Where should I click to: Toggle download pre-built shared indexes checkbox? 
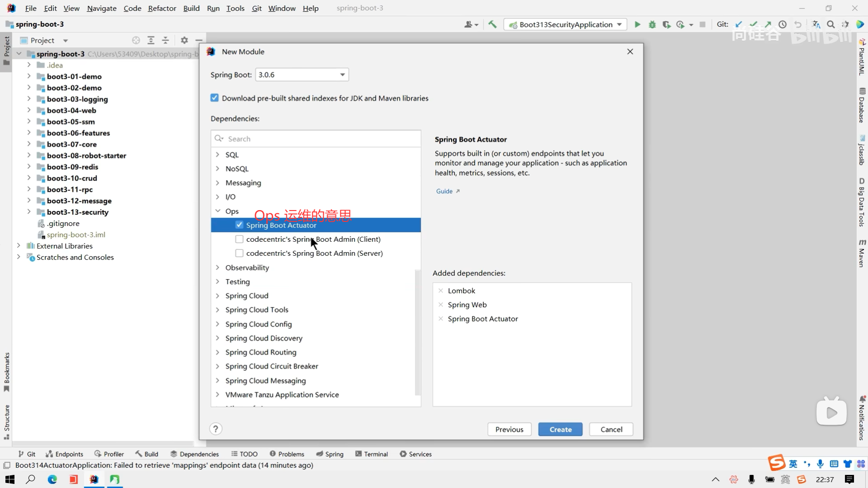(214, 98)
